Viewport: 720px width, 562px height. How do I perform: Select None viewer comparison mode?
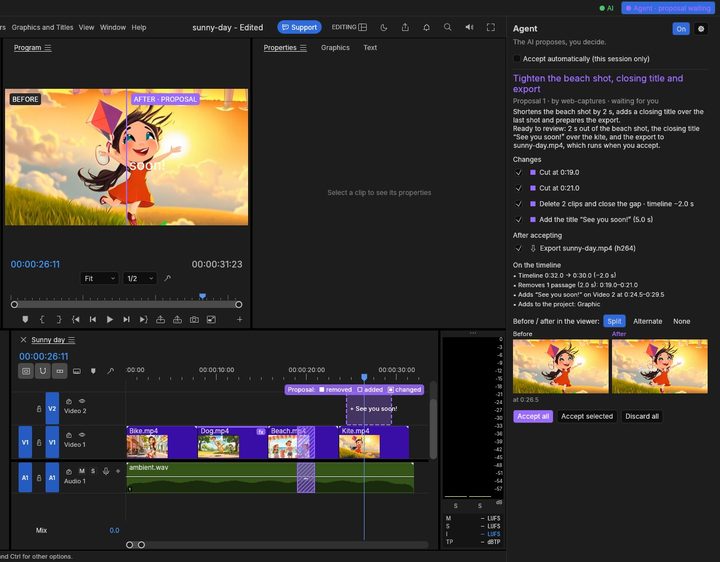tap(681, 321)
